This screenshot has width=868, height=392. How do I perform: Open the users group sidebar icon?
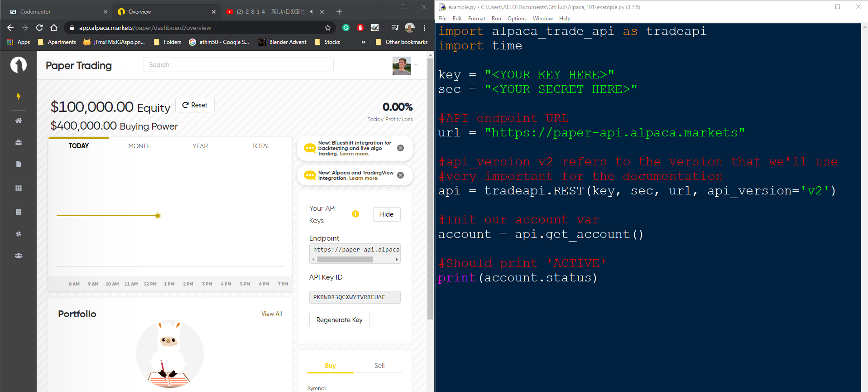[19, 256]
